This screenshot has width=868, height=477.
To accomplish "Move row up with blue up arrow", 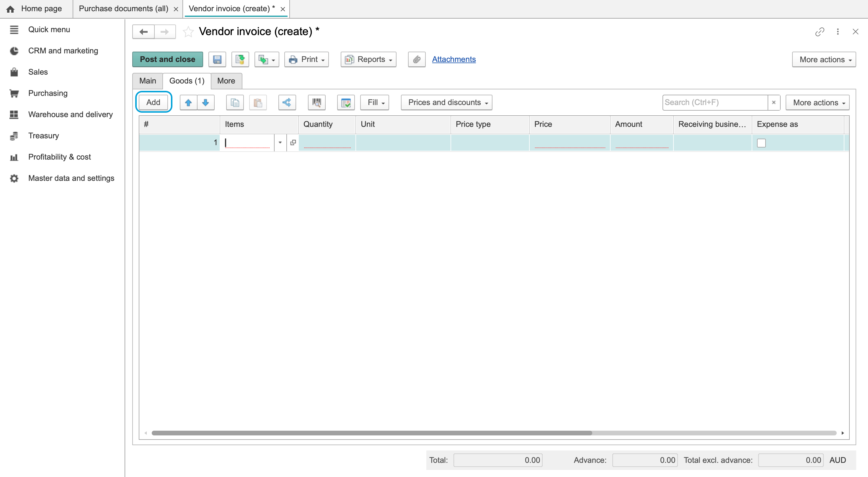I will pos(188,102).
